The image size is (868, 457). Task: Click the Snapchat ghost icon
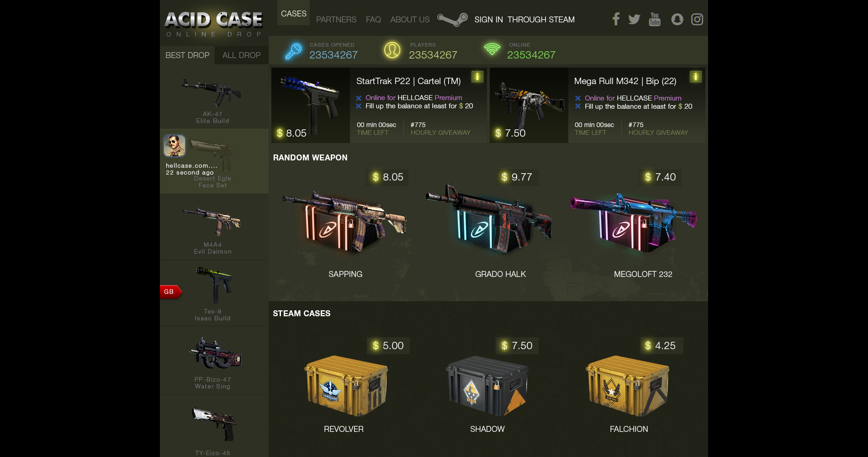click(x=677, y=19)
